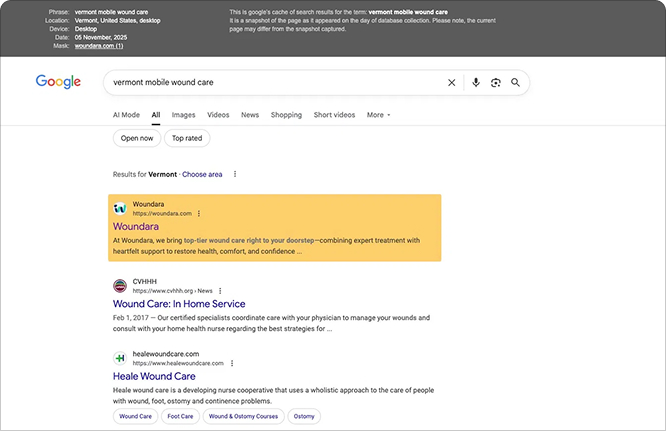
Task: Switch to the Images tab
Action: click(183, 115)
